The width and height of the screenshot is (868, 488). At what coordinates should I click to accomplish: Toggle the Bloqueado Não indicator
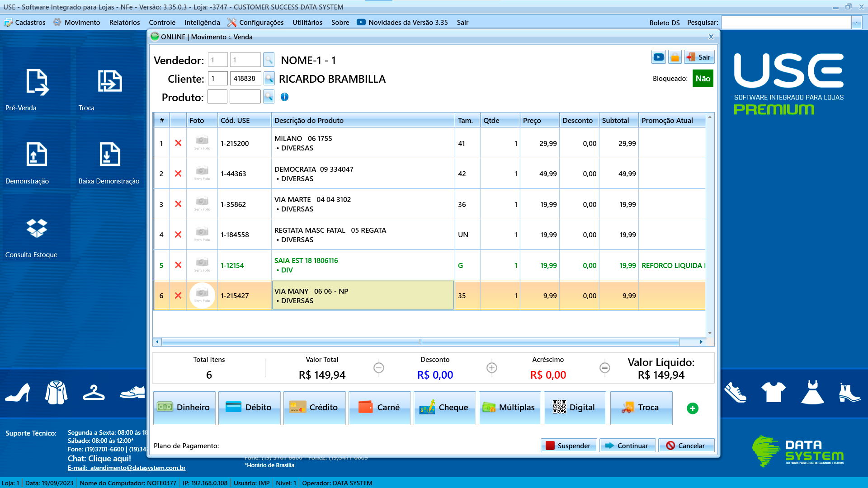coord(703,79)
